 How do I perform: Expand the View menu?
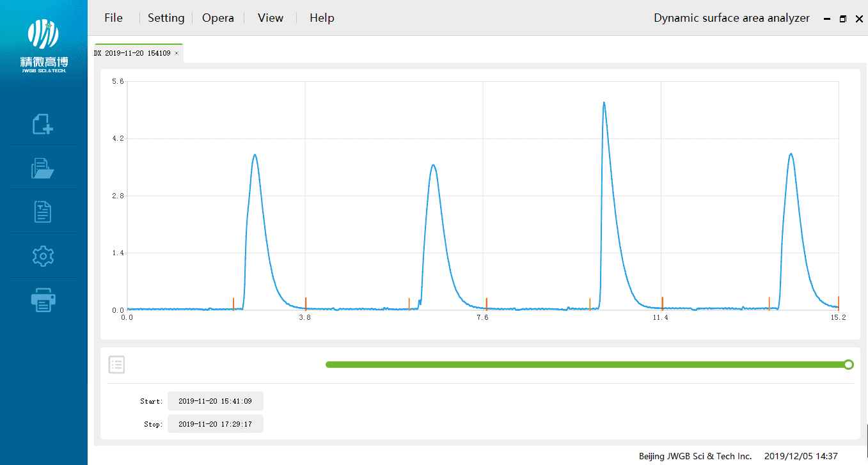(x=270, y=18)
